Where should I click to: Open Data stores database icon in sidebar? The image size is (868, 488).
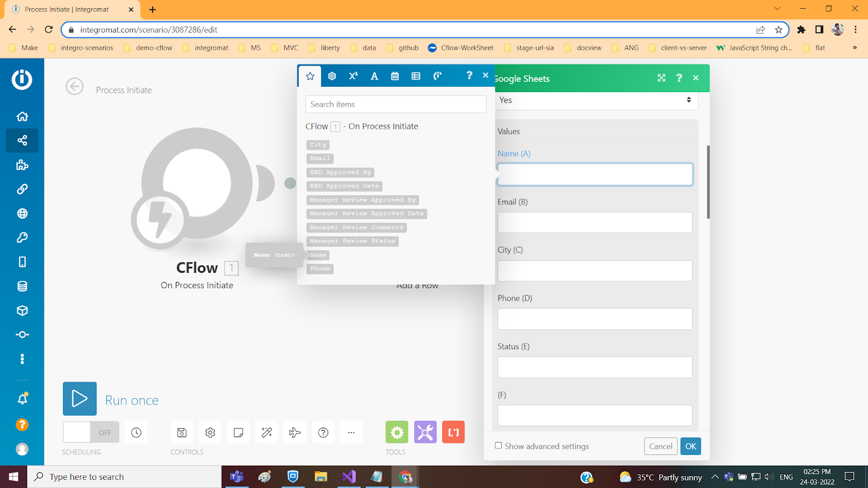point(22,286)
